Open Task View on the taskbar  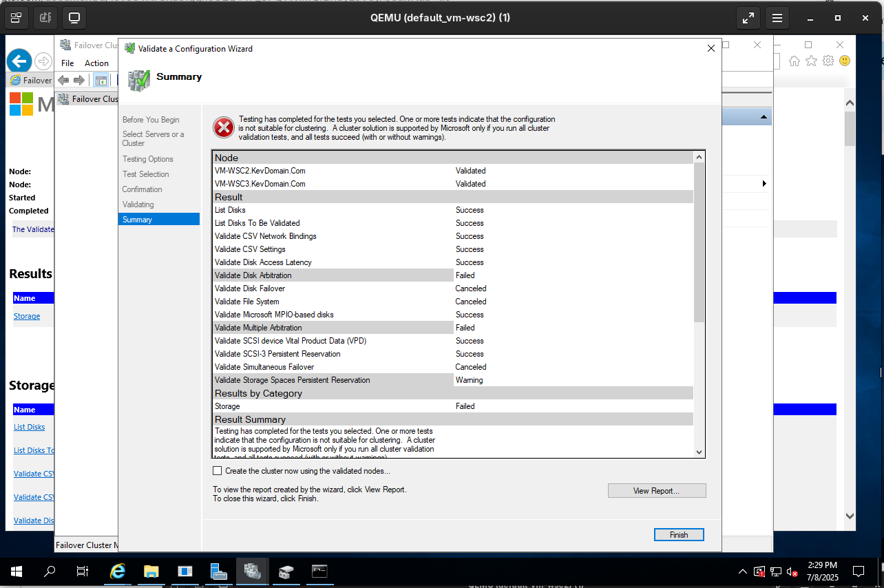[x=83, y=571]
